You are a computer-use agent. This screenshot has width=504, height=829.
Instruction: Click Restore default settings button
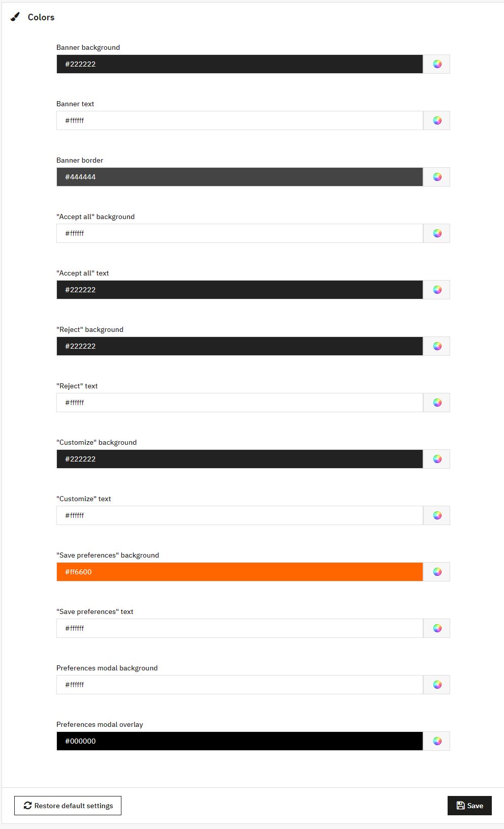[x=68, y=806]
